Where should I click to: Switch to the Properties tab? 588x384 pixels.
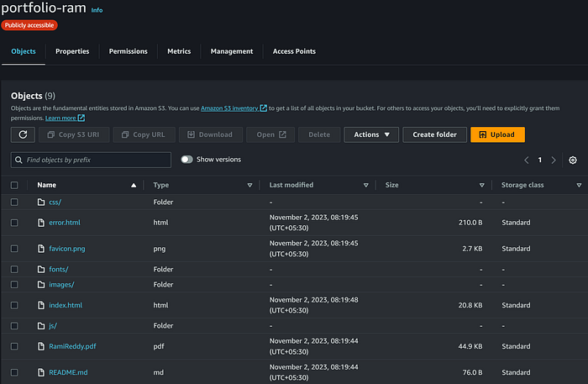72,51
